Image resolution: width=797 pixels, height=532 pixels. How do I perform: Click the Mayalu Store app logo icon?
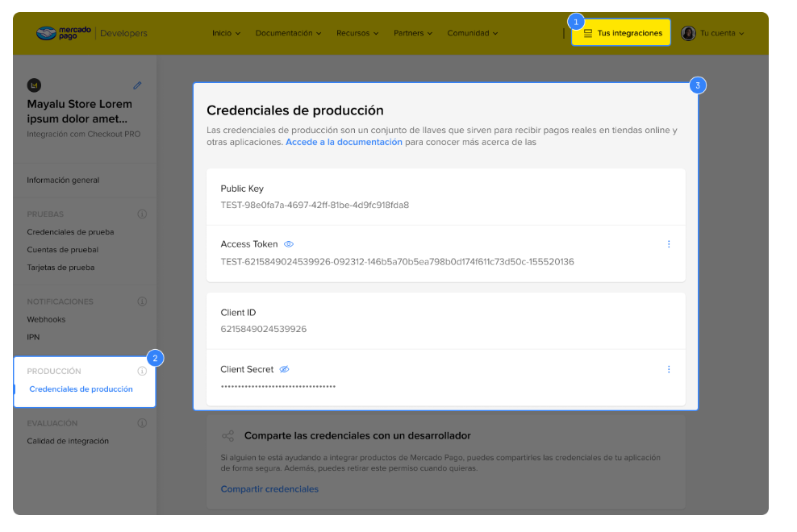tap(34, 85)
